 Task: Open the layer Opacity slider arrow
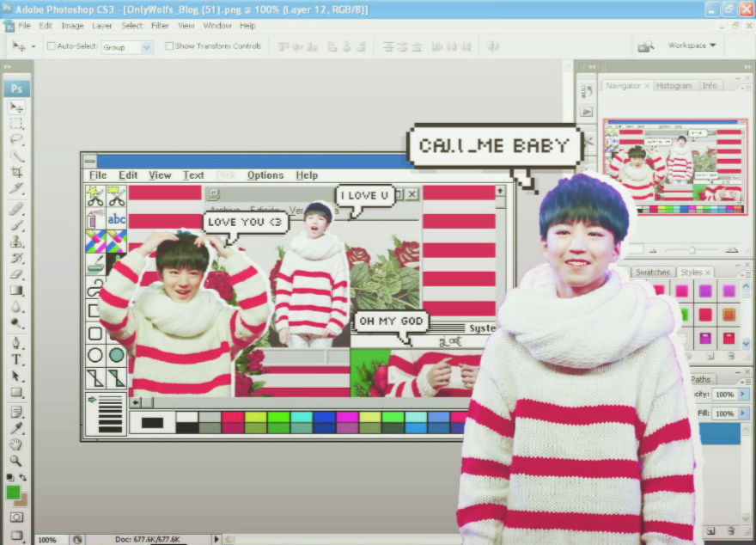743,395
